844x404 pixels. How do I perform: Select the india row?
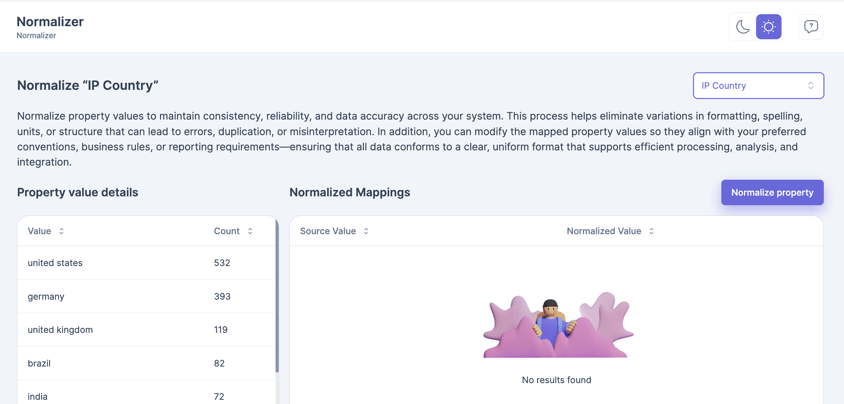(x=146, y=395)
